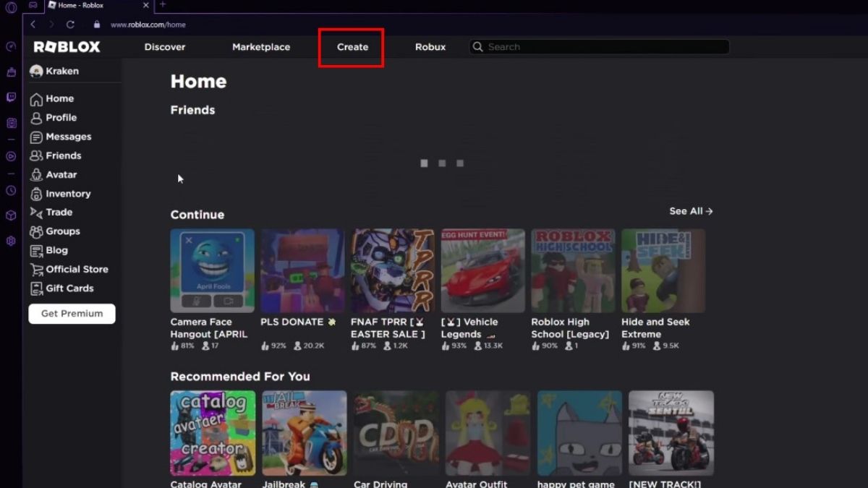
Task: Open Roblox High School game thumbnail
Action: click(573, 271)
